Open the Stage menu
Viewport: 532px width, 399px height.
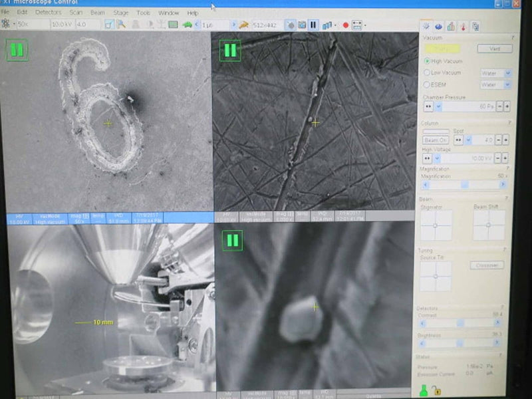[120, 12]
